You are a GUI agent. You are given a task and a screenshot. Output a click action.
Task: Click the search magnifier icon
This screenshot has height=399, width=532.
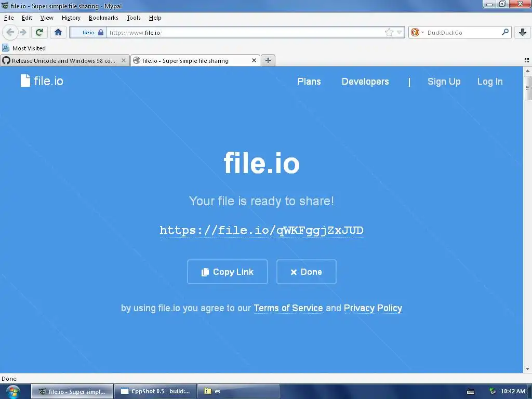[505, 32]
